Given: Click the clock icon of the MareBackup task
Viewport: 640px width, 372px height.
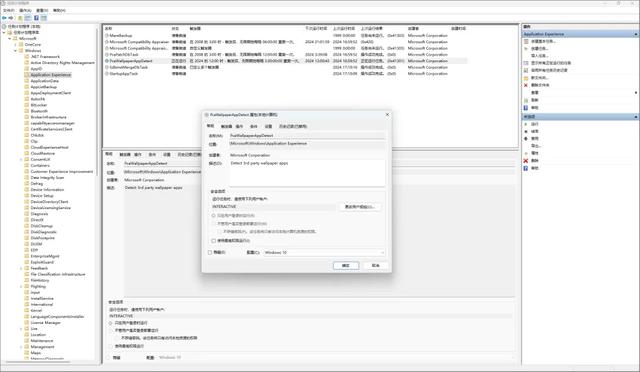Looking at the screenshot, I should (107, 36).
